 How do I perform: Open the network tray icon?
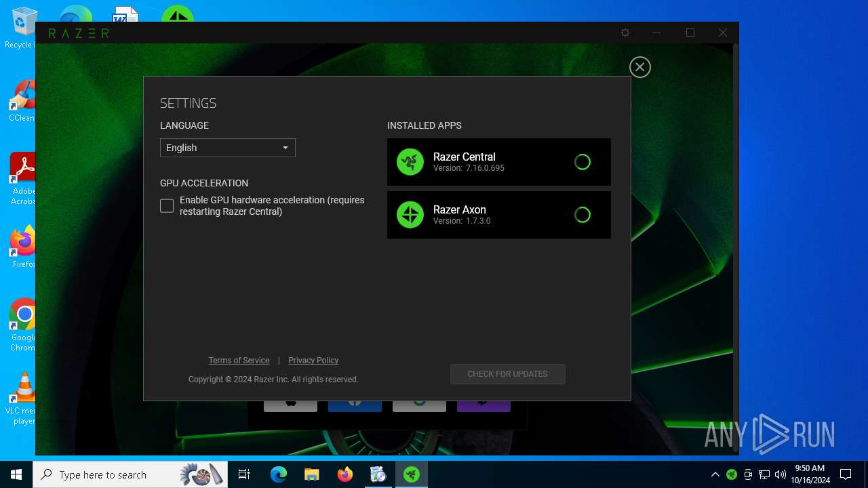764,474
